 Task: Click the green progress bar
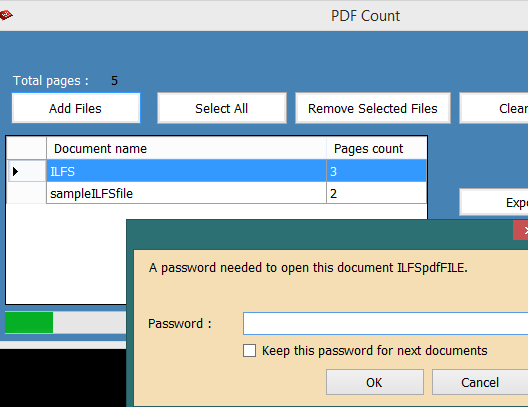29,323
